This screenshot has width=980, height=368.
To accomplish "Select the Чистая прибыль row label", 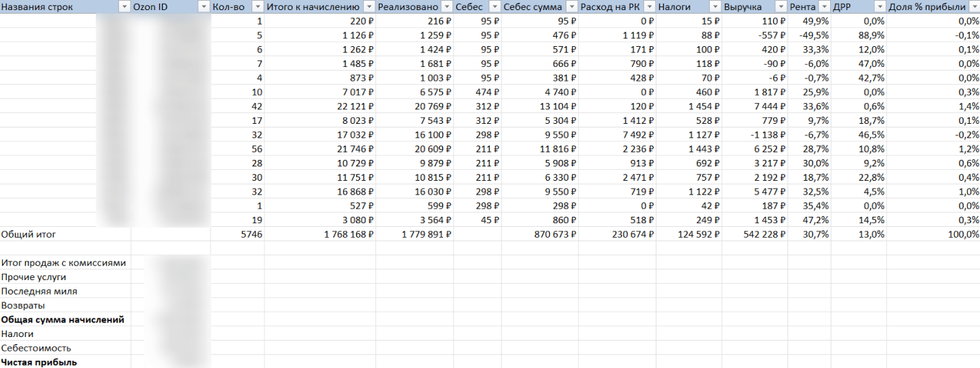I will (x=39, y=362).
